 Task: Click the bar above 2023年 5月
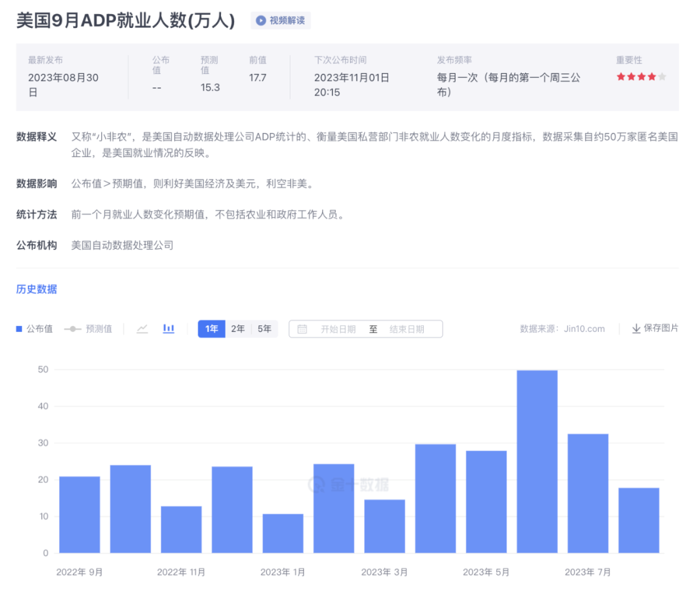click(x=486, y=502)
